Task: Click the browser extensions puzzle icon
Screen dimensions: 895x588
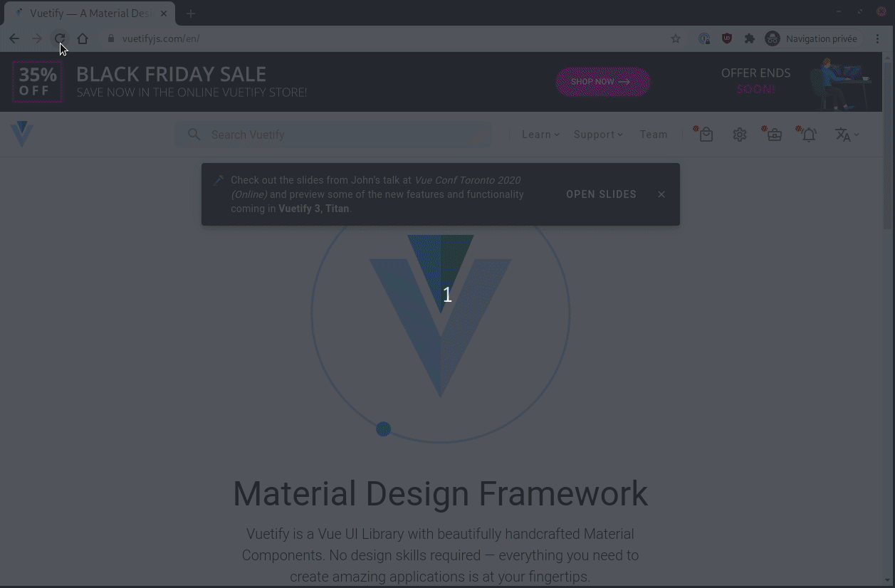Action: point(750,38)
